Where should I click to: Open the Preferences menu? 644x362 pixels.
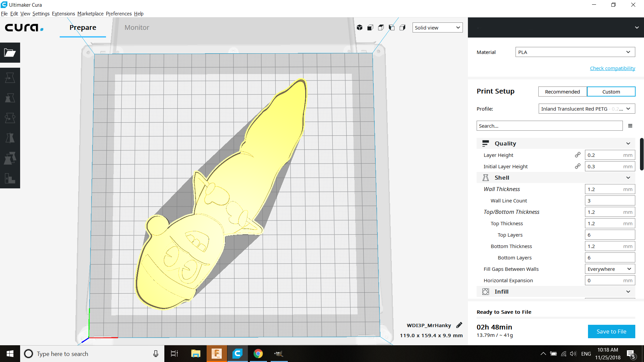(119, 14)
